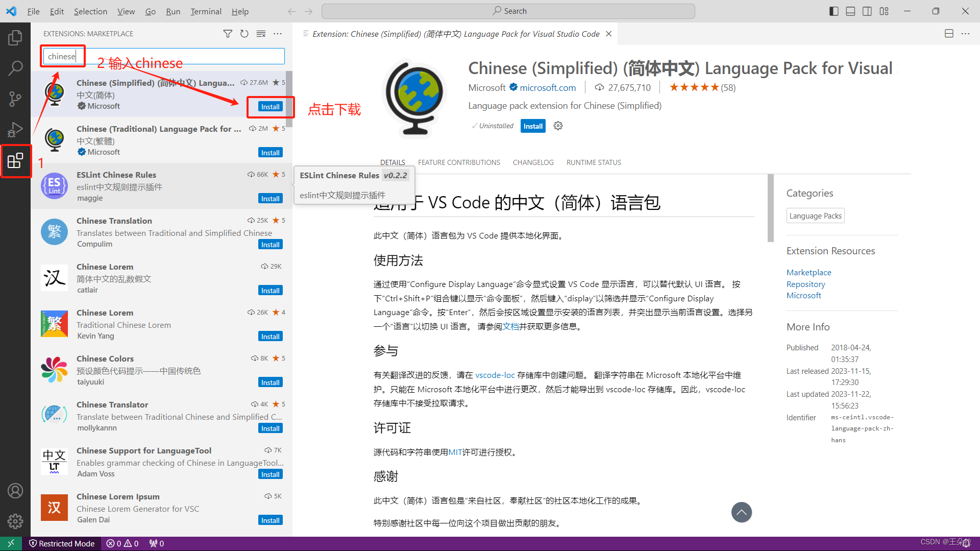Image resolution: width=980 pixels, height=551 pixels.
Task: Go forward with navigation arrow
Action: (308, 11)
